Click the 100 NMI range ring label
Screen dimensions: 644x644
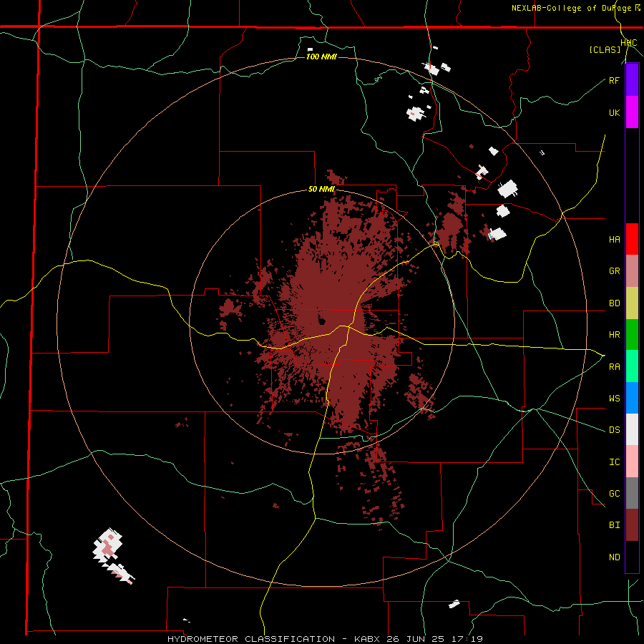click(321, 57)
